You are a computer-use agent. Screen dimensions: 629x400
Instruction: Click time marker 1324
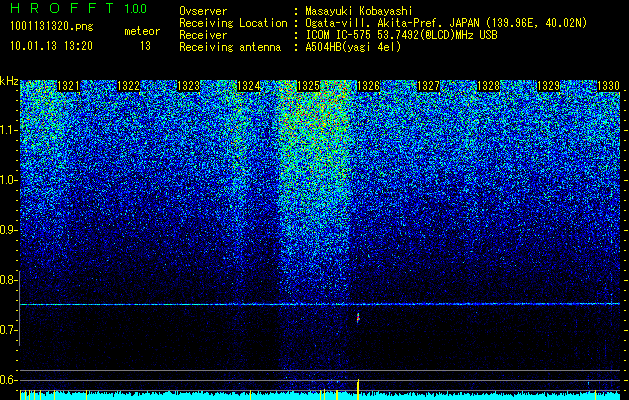pos(249,86)
